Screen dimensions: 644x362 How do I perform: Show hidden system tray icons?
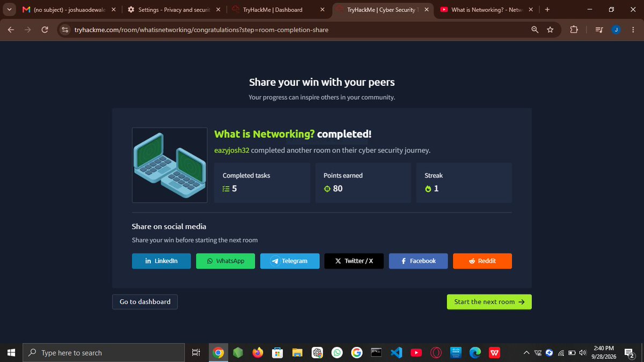pyautogui.click(x=527, y=352)
